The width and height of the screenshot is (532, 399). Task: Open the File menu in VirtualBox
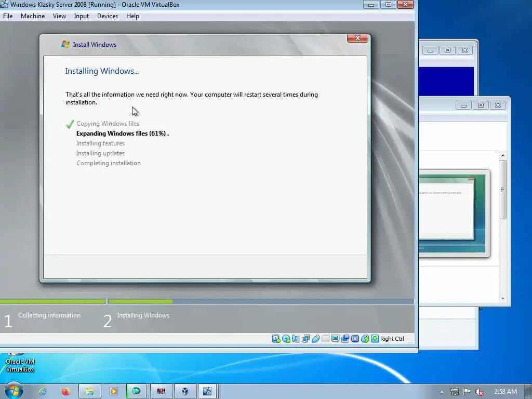coord(8,16)
